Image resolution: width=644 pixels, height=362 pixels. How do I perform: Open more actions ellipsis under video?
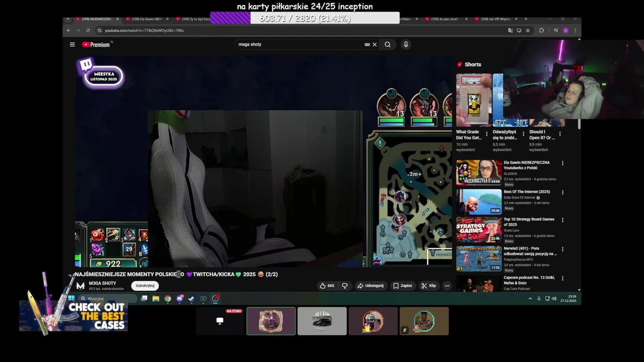[447, 286]
